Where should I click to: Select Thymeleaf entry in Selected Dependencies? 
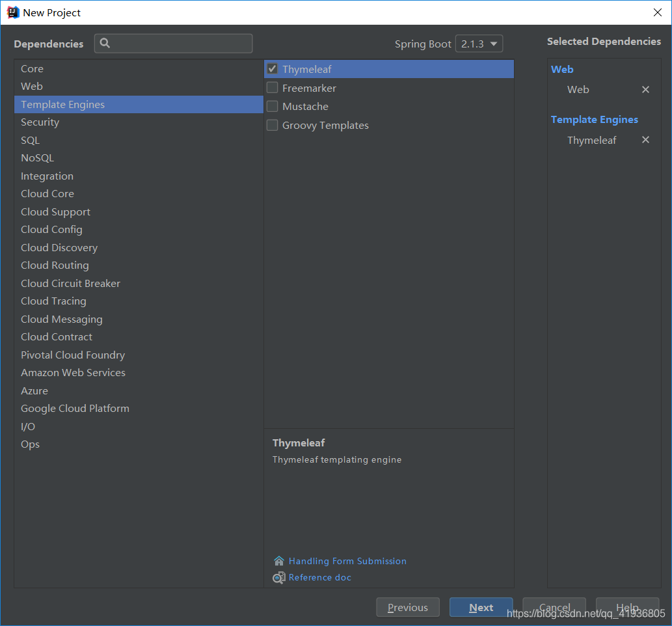pyautogui.click(x=591, y=140)
